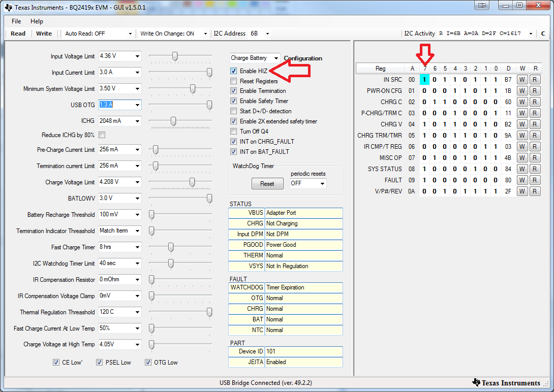Toggle bit 7 of IN SRC register
This screenshot has width=554, height=392.
click(424, 80)
